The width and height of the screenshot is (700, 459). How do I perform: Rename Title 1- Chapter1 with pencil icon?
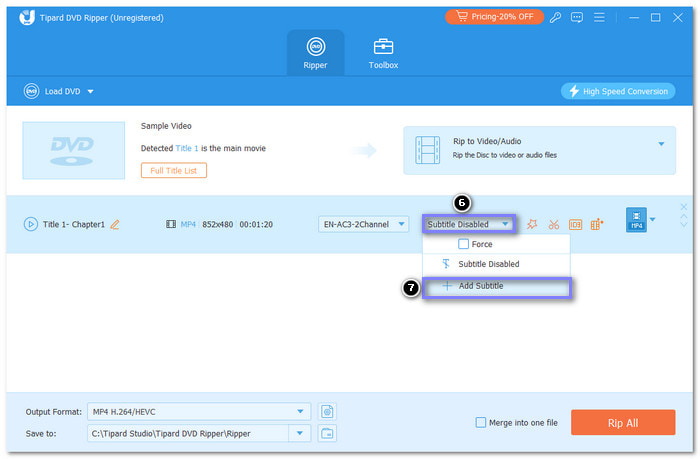pos(115,224)
